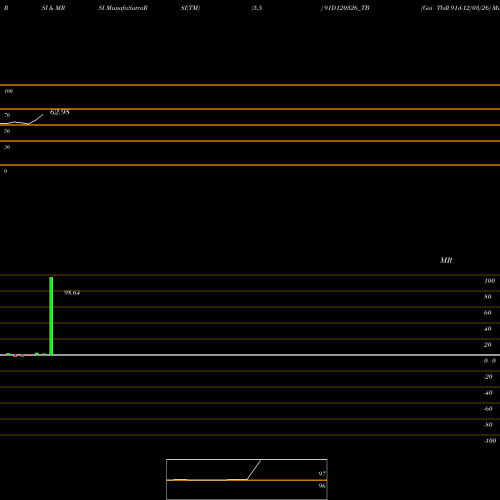Screen dimensions: 500x500
Task: Click the 20 label on MR scale
Action: 488,345
